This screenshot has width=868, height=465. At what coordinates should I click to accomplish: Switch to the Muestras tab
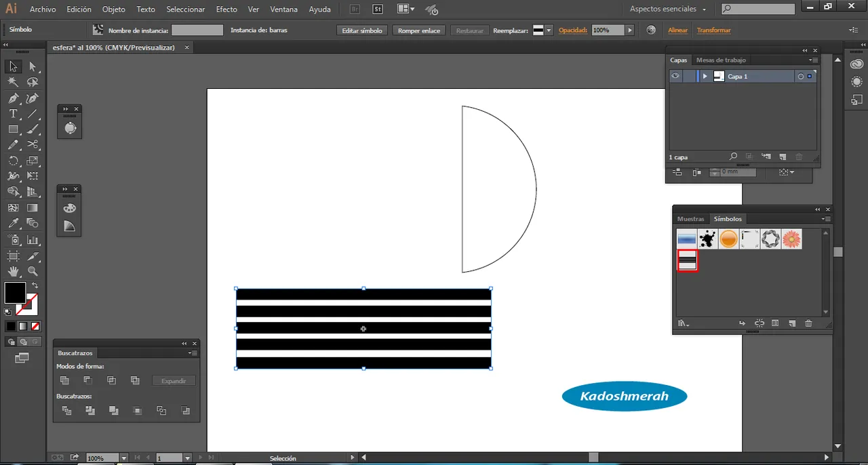(690, 219)
